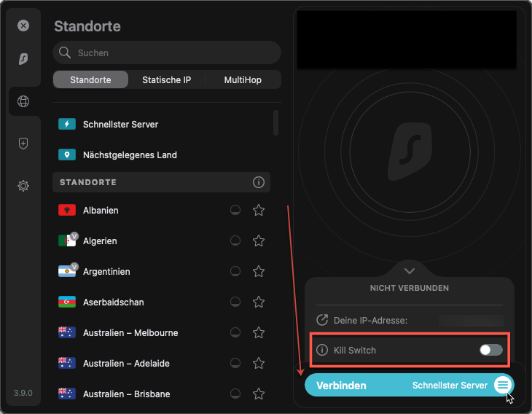Image resolution: width=532 pixels, height=414 pixels.
Task: Open the globe locations icon in sidebar
Action: click(23, 101)
